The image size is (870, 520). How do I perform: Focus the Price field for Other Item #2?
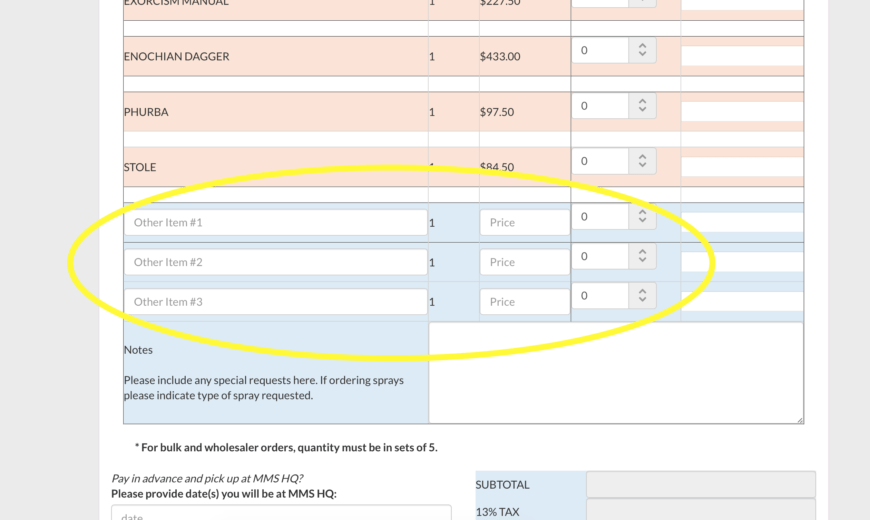[524, 262]
